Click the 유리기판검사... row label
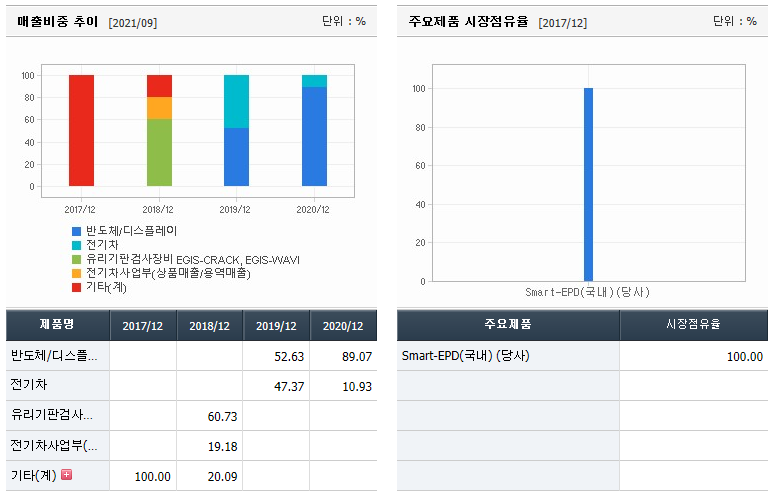Screen dimensions: 776x497 pos(52,415)
